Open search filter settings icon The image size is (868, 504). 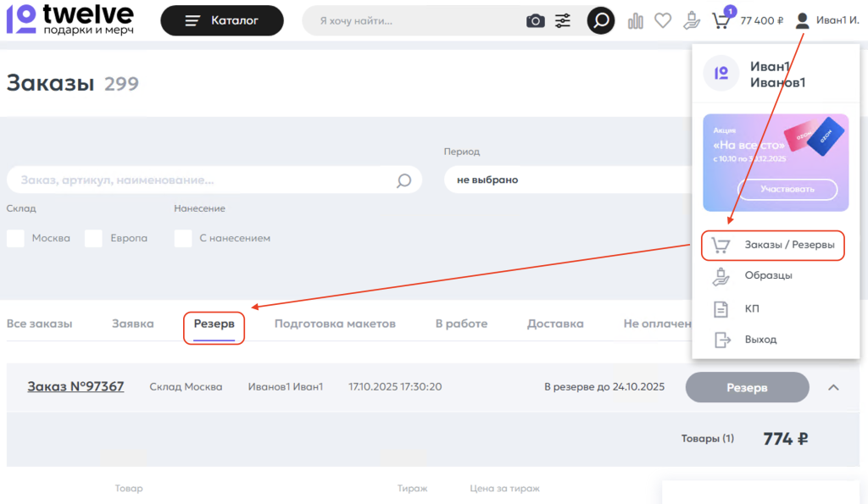pos(563,20)
